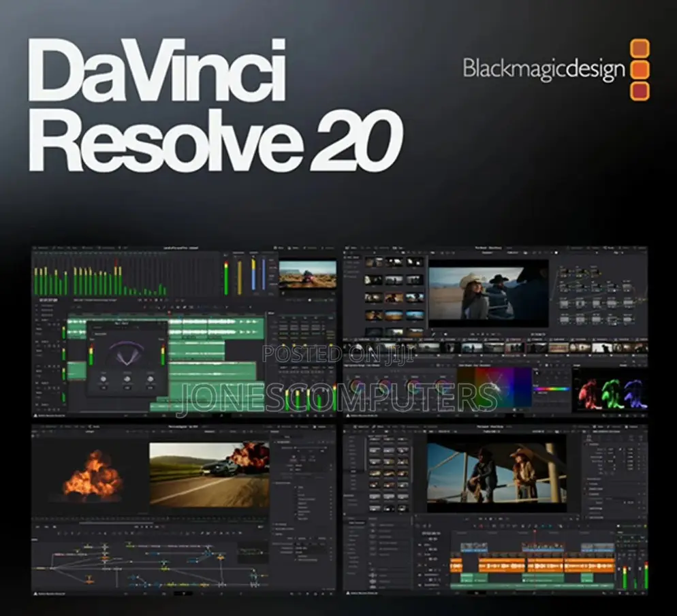
Task: Click the audio level meters at the right of the Edit timeline
Action: click(x=635, y=574)
